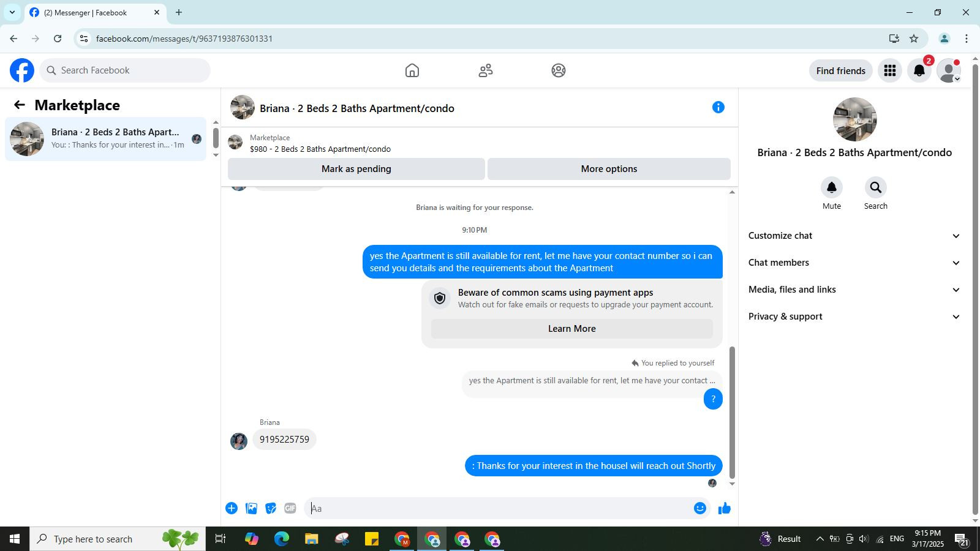
Task: Open Task View on the taskbar
Action: (221, 539)
